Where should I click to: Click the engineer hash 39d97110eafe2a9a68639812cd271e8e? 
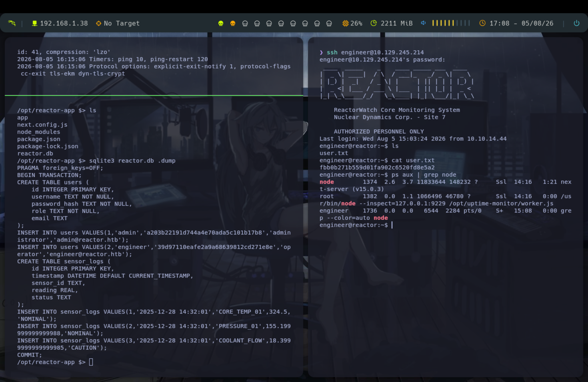215,247
